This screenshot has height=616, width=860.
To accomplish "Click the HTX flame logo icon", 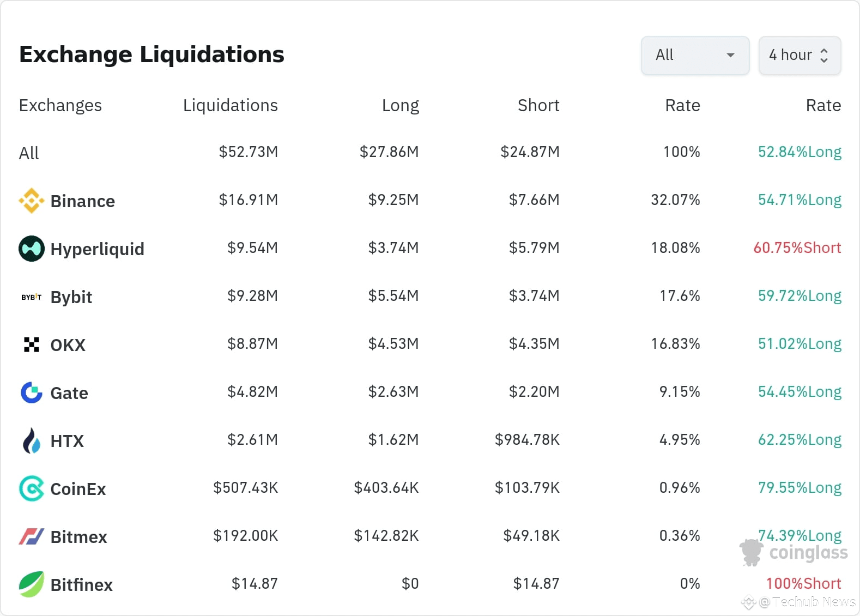I will (x=32, y=440).
